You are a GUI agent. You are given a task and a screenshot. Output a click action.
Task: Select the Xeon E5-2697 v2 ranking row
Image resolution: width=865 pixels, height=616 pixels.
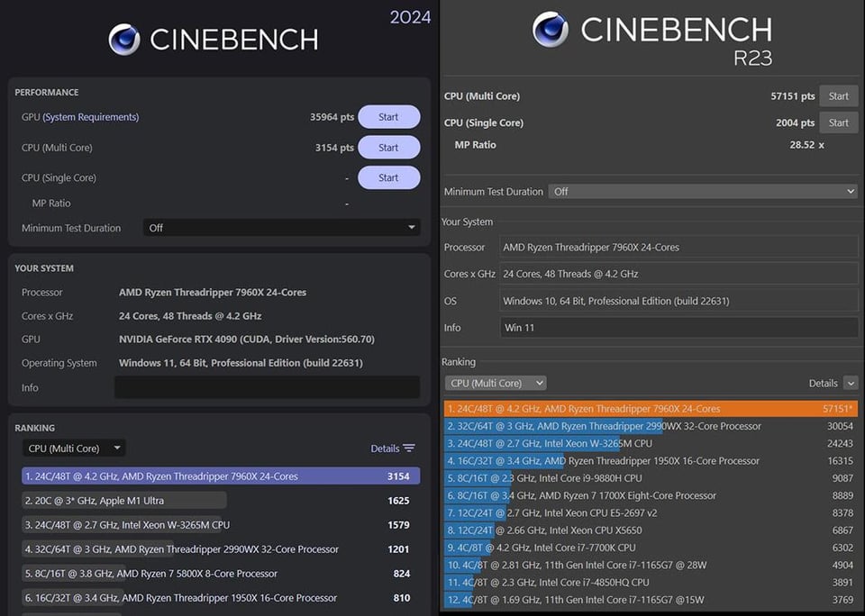pos(651,512)
